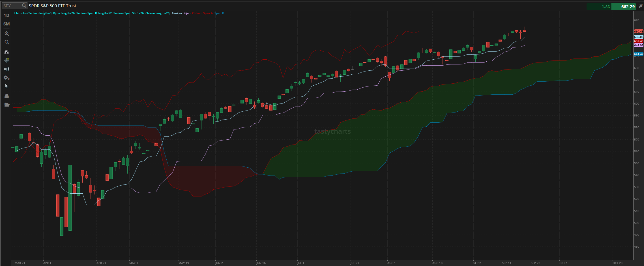The image size is (644, 266).
Task: Open chart settings gears icon
Action: tap(7, 78)
